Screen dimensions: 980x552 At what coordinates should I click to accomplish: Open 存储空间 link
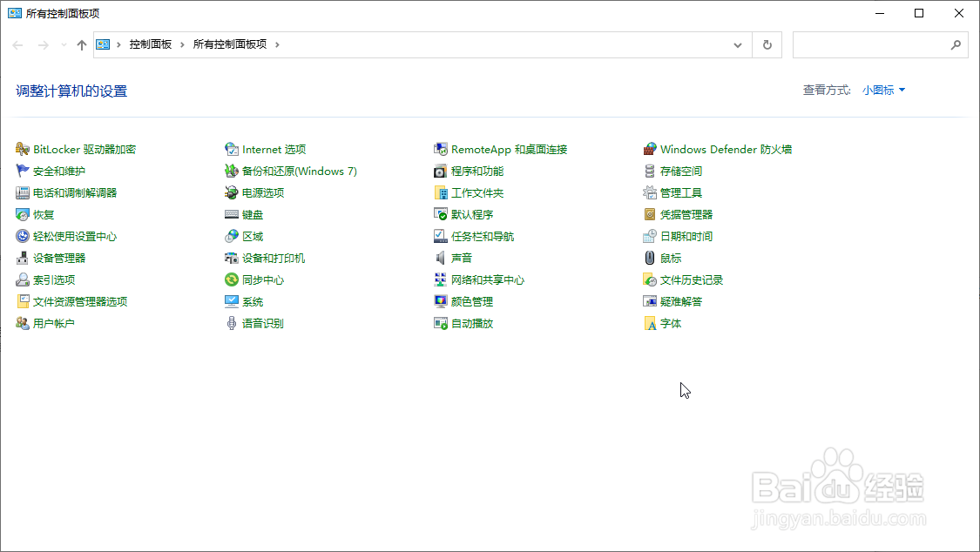[681, 172]
